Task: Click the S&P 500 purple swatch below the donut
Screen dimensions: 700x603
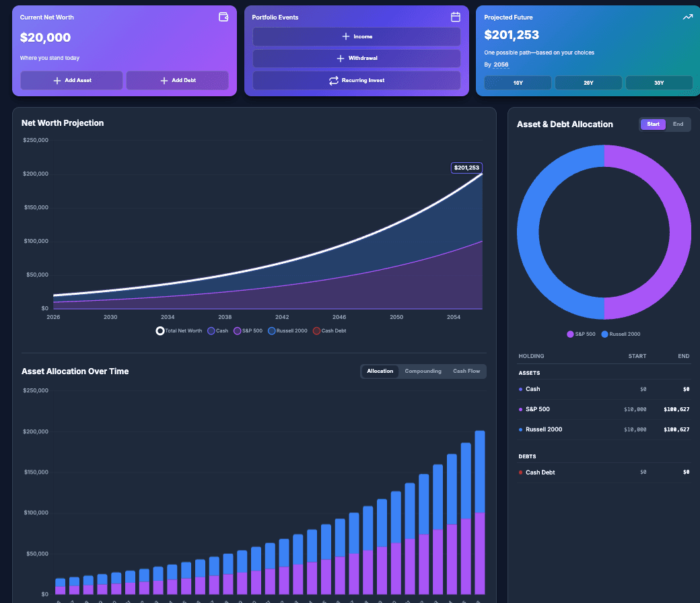Action: (570, 334)
